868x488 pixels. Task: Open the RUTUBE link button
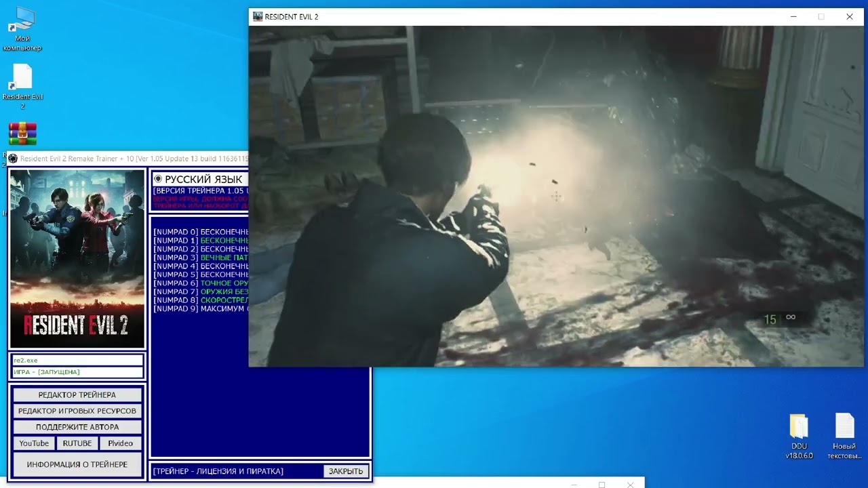77,443
